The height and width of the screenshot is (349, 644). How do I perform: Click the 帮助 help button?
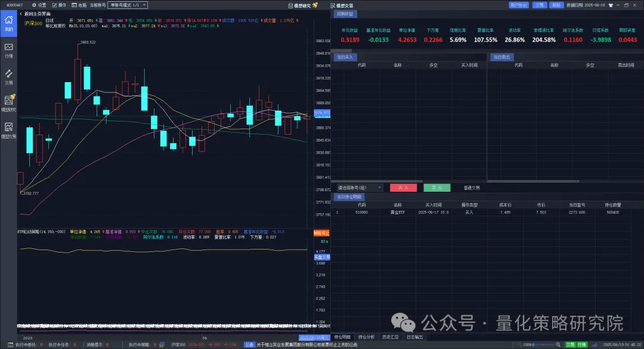[x=556, y=5]
